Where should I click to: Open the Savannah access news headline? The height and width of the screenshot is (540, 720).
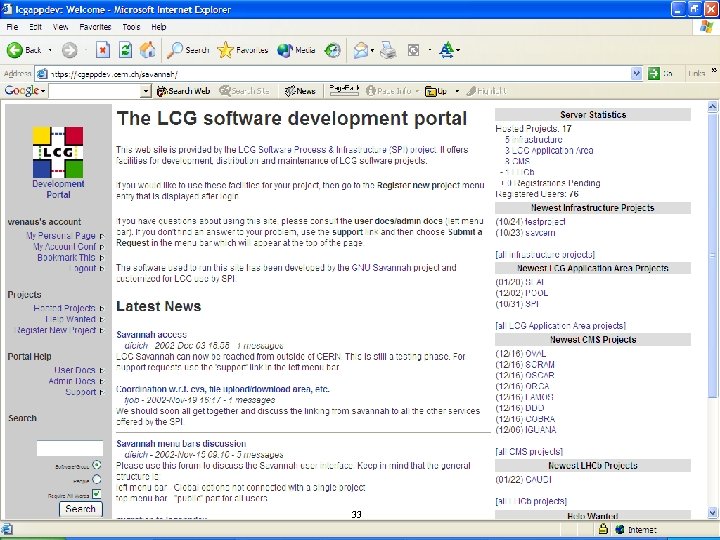click(152, 334)
